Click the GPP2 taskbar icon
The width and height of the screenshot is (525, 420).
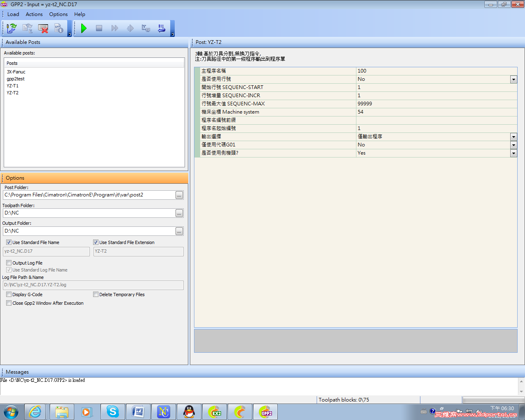coord(265,412)
